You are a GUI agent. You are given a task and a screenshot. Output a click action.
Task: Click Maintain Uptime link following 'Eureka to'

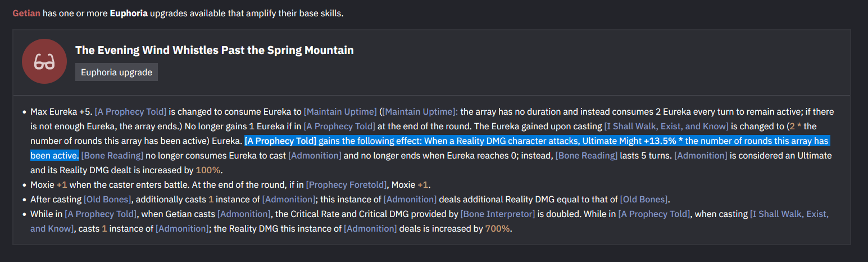point(340,111)
